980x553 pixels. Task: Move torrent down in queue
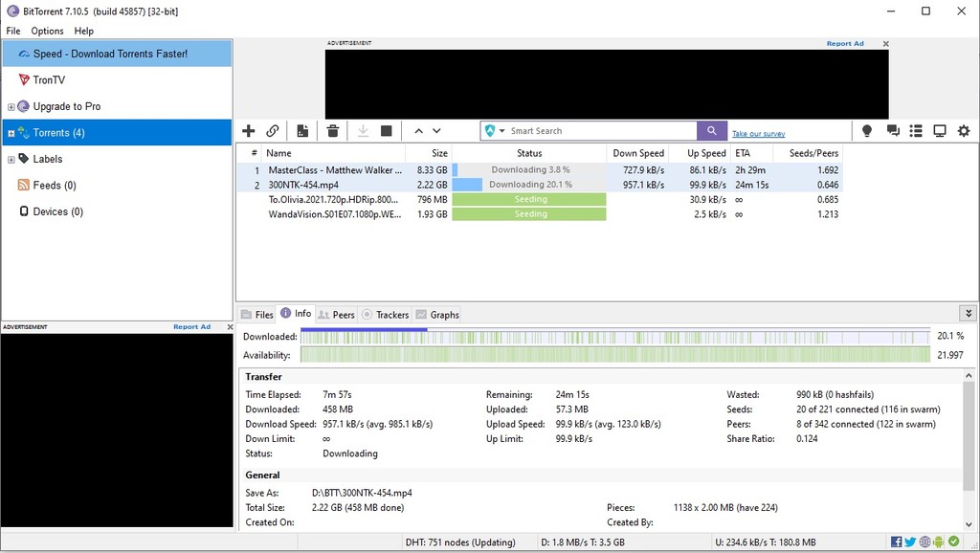[x=436, y=130]
